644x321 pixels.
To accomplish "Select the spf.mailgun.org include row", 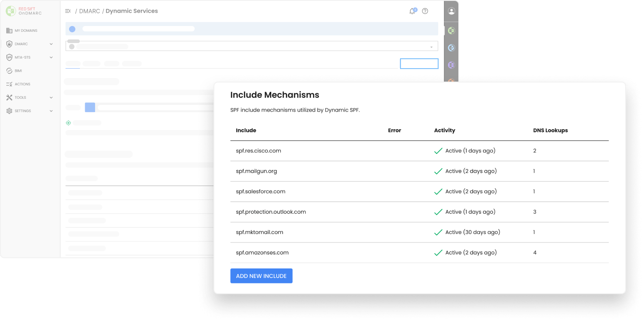I will (419, 171).
